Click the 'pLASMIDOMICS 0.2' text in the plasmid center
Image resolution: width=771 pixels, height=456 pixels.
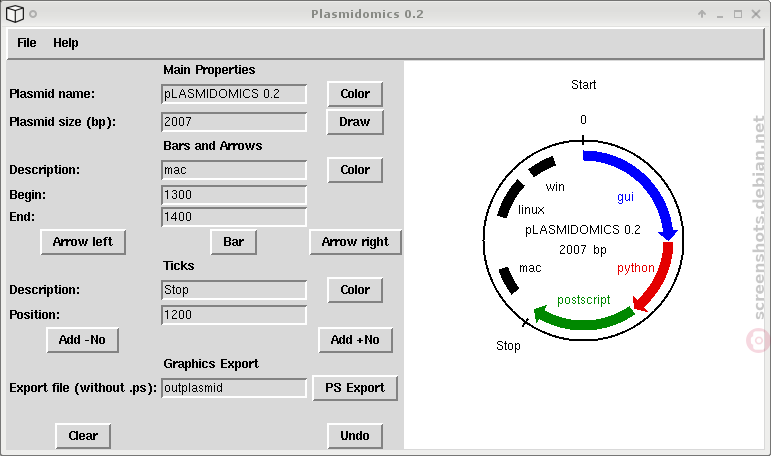click(583, 230)
